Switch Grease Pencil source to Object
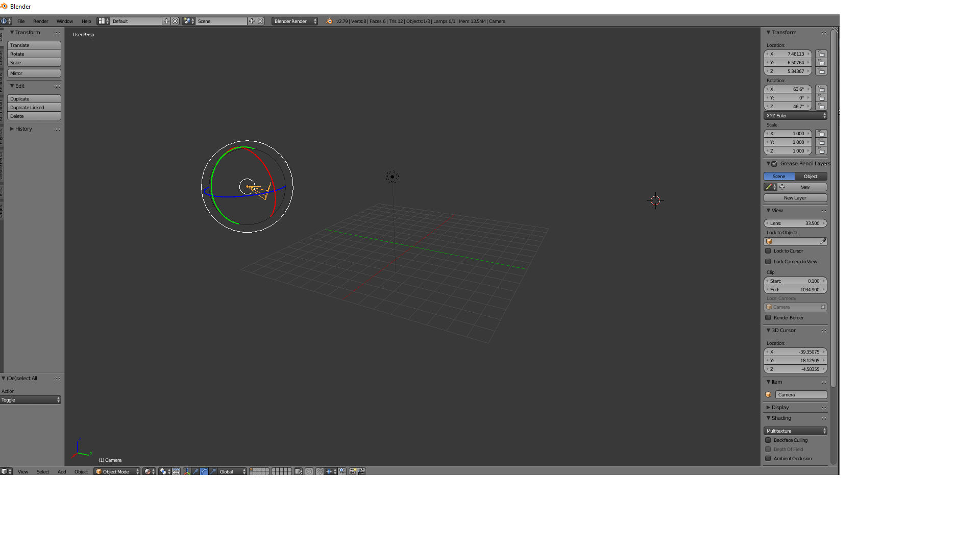Viewport: 980px width, 551px height. click(811, 177)
